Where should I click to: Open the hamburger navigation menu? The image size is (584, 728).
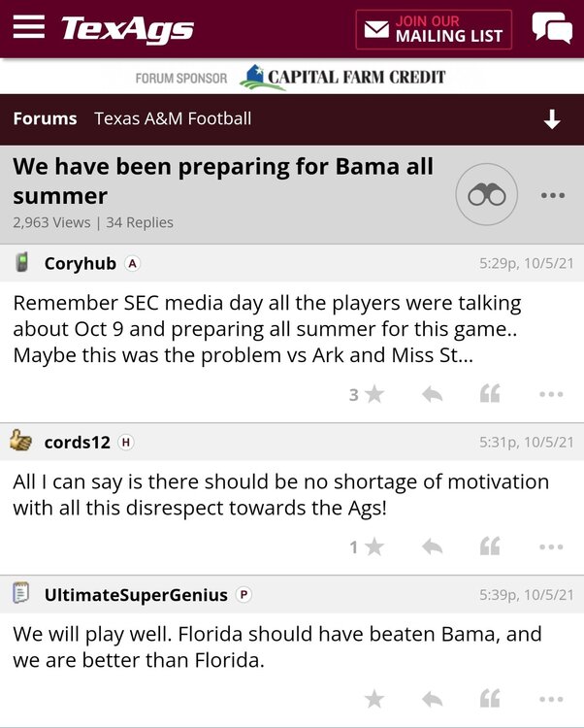(29, 28)
